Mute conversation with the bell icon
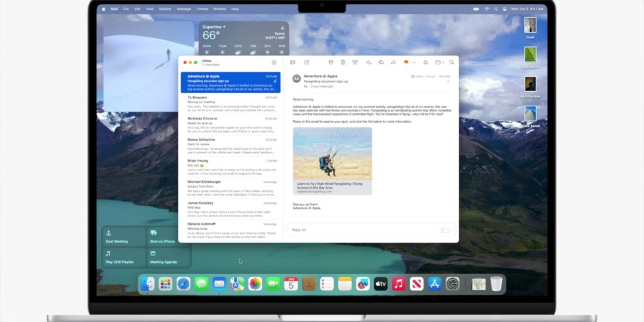Viewport: 644px width, 322px height. pos(426,62)
